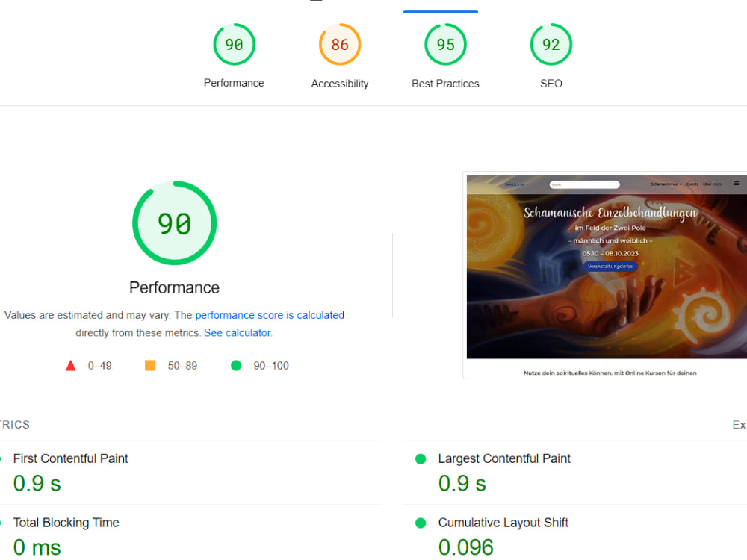Click the 0.9 s Largest Contentful Paint value

click(x=462, y=483)
